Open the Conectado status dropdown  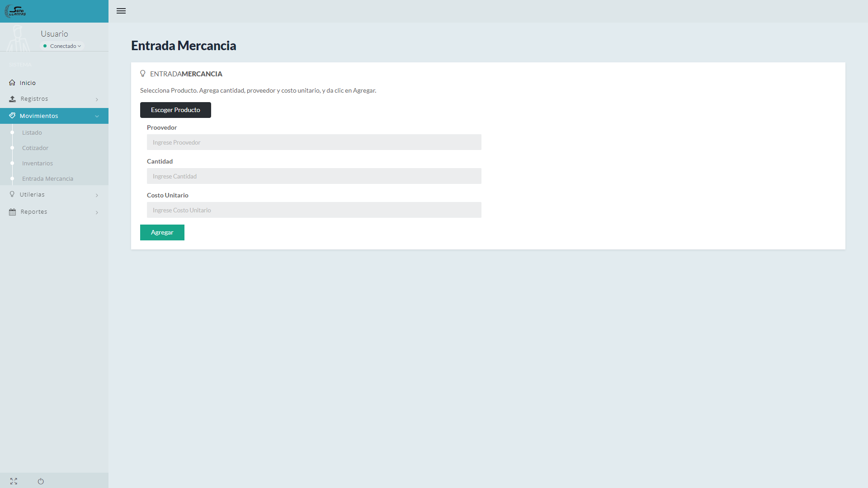click(x=63, y=46)
